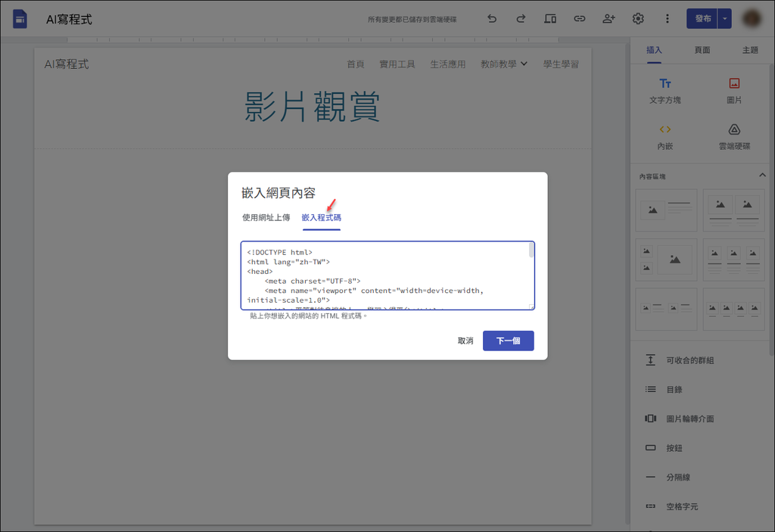Select the three-image layout block

pos(733,260)
